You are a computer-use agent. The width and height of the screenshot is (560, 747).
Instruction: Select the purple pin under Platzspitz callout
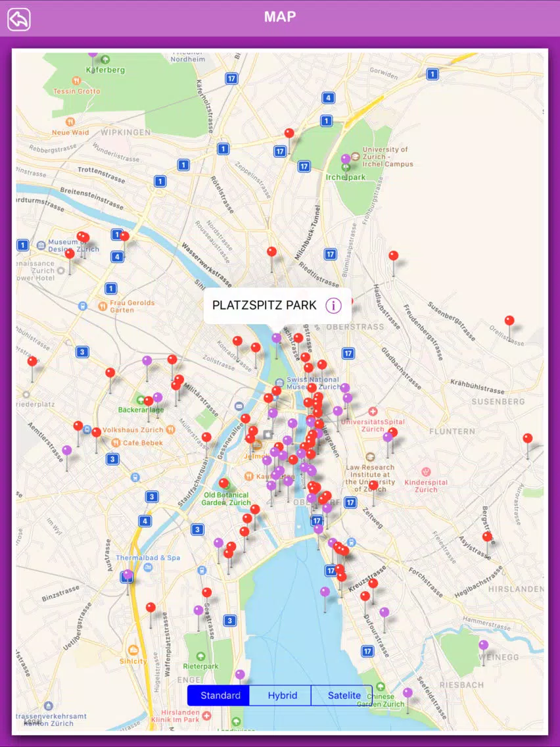pos(276,338)
